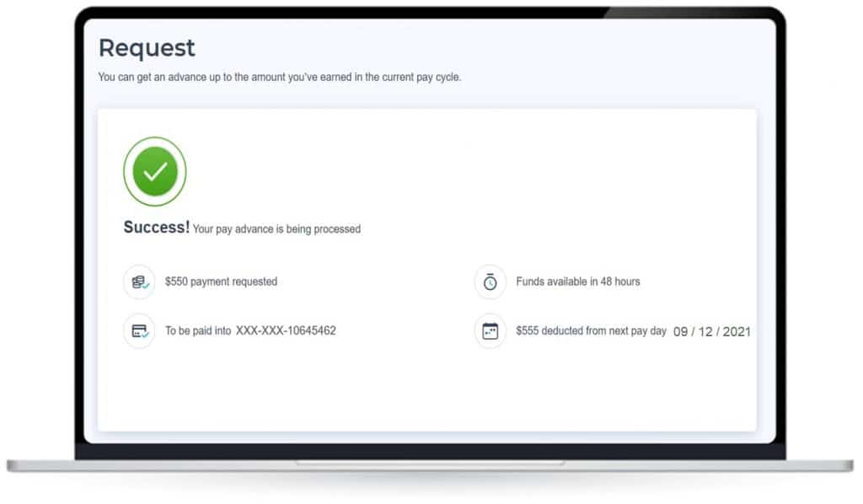Click the calendar pay day icon
This screenshot has width=863, height=504.
pyautogui.click(x=490, y=331)
